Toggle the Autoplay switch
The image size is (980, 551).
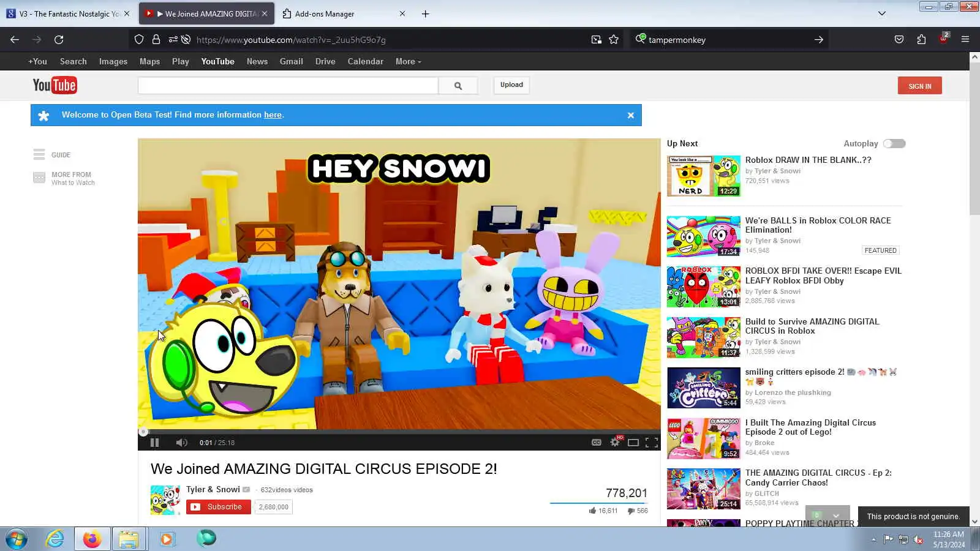pyautogui.click(x=894, y=143)
